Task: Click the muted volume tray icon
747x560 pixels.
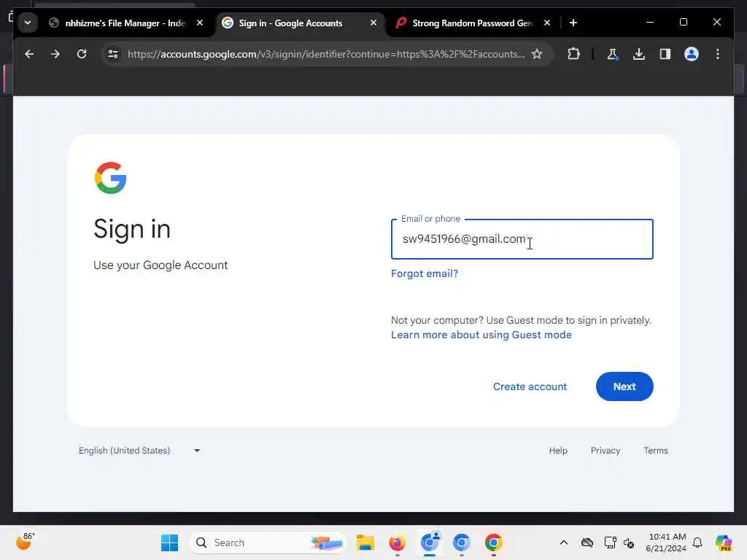Action: click(629, 542)
